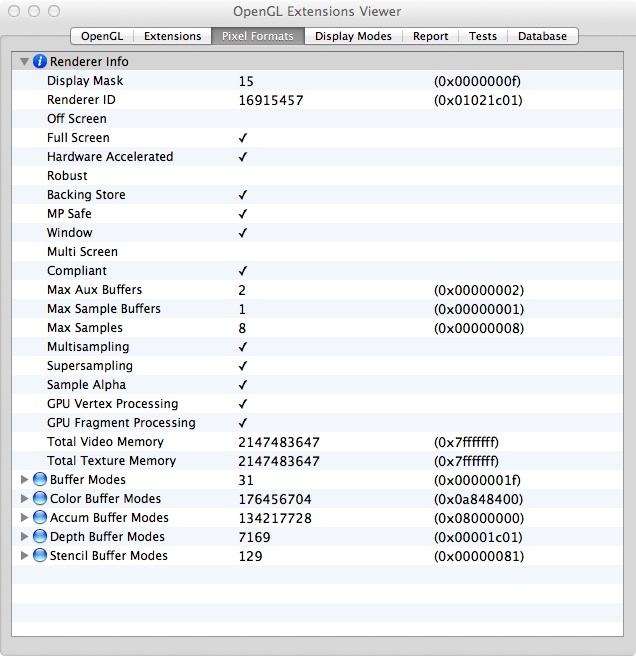Select the Renderer Info header label

[89, 62]
